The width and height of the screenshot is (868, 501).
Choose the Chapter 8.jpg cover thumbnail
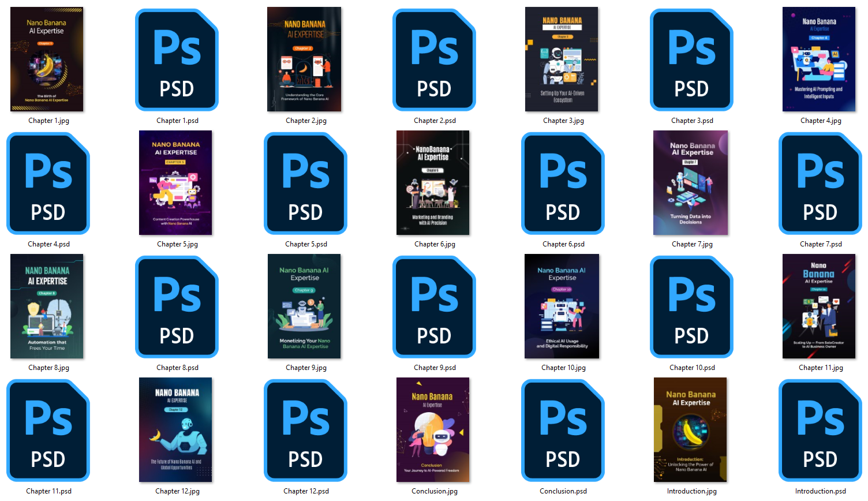coord(47,306)
